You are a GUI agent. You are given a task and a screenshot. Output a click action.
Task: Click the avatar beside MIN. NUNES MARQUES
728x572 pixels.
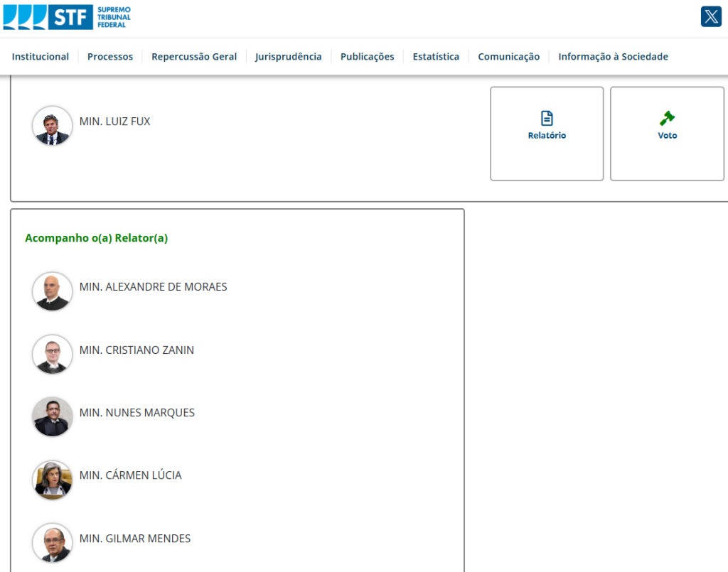click(x=52, y=416)
